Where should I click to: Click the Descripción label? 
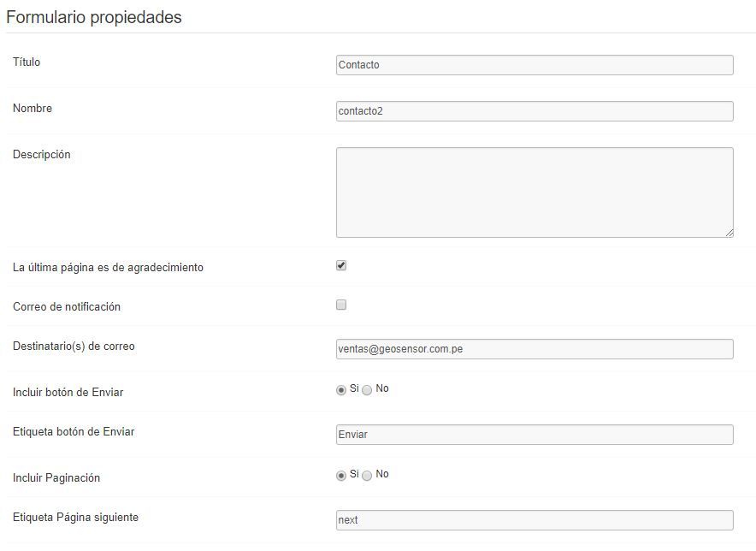41,154
